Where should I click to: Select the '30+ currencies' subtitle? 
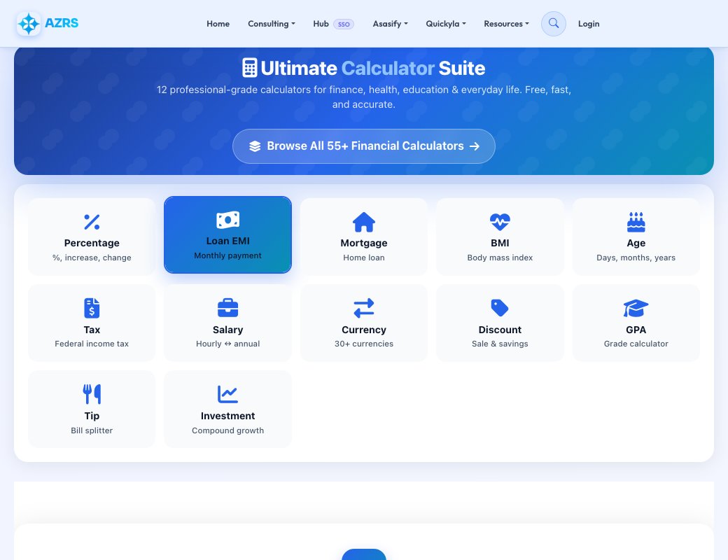[x=364, y=344]
